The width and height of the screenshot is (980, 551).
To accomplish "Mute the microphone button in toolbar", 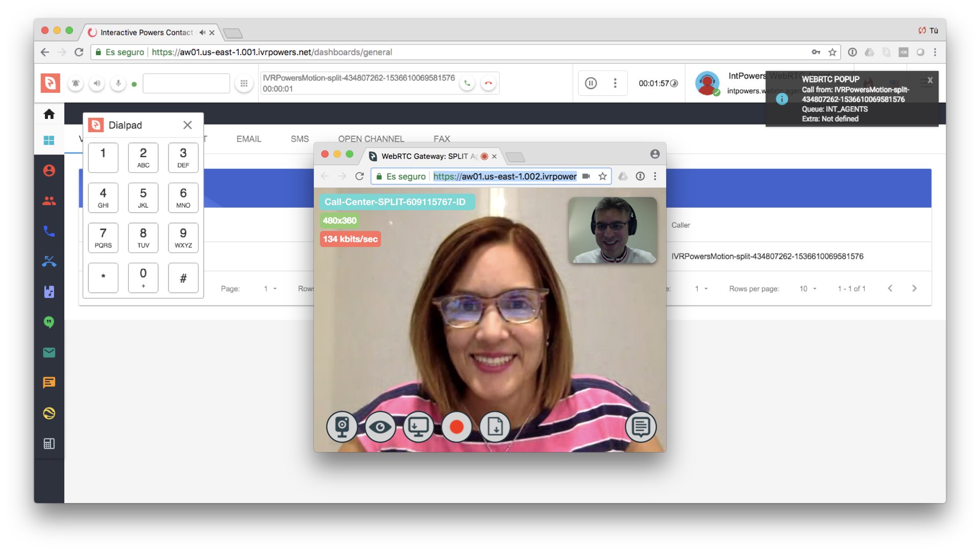I will [x=118, y=83].
